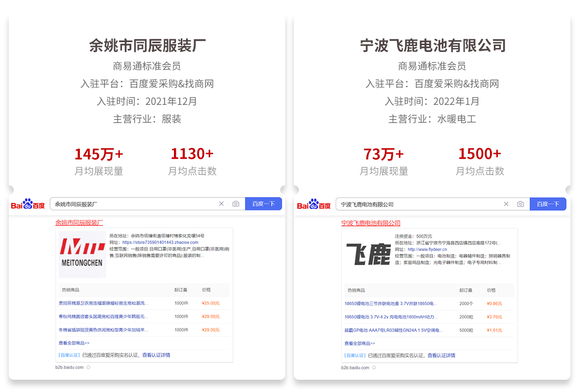Click the 热销商品 header in the 同辰服装厂 result
The image size is (588, 392).
click(70, 290)
